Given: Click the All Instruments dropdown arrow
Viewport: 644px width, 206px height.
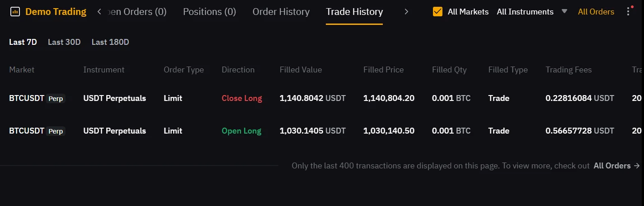Looking at the screenshot, I should (x=564, y=11).
